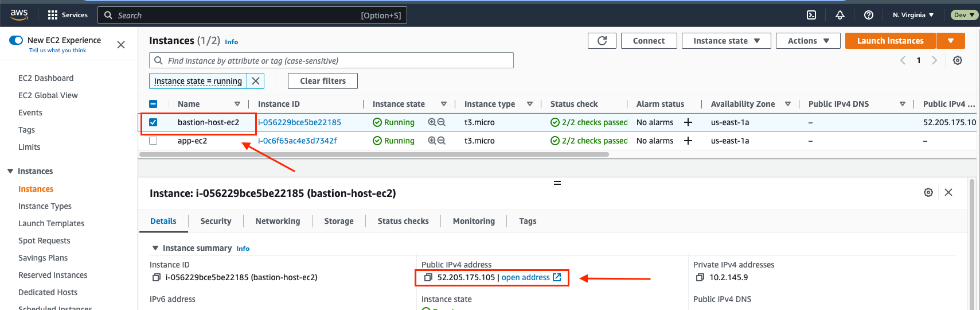
Task: Click the horizontal table scrollbar
Action: (x=374, y=154)
